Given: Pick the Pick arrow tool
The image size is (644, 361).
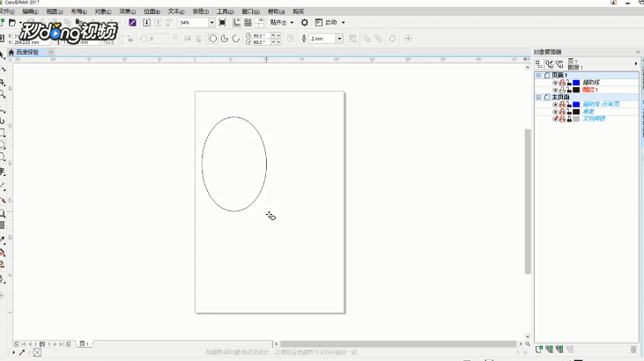Looking at the screenshot, I should click(2, 55).
